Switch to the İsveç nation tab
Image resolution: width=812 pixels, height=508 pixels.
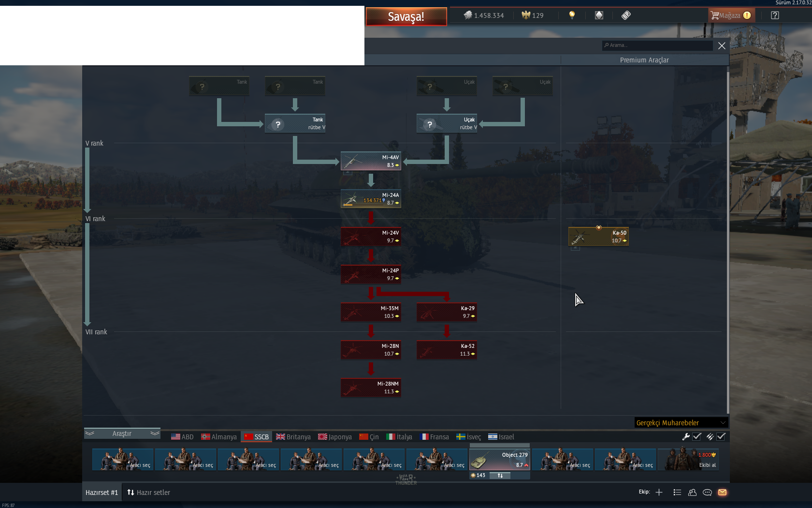pyautogui.click(x=469, y=437)
